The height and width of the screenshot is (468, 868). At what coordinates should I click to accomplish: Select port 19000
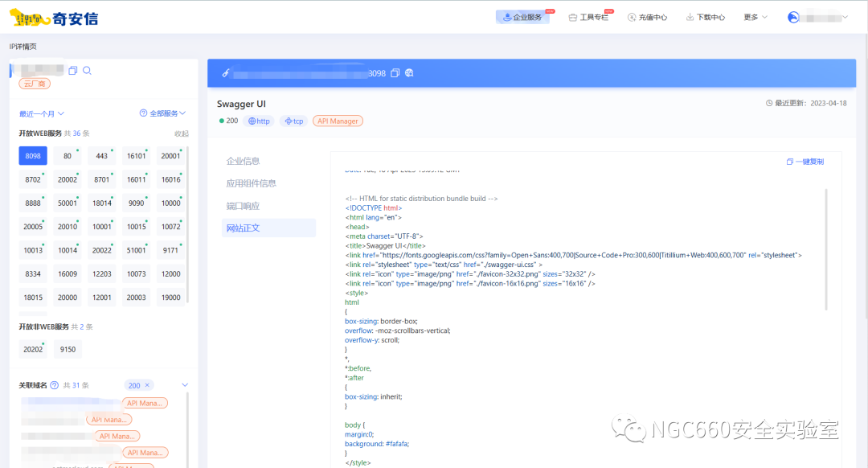click(x=170, y=298)
